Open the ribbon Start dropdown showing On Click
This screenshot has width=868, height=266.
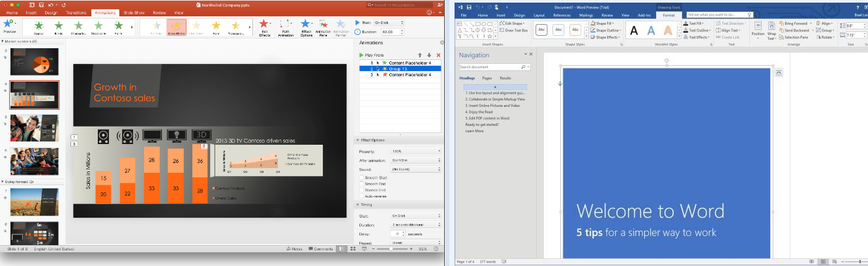click(387, 23)
